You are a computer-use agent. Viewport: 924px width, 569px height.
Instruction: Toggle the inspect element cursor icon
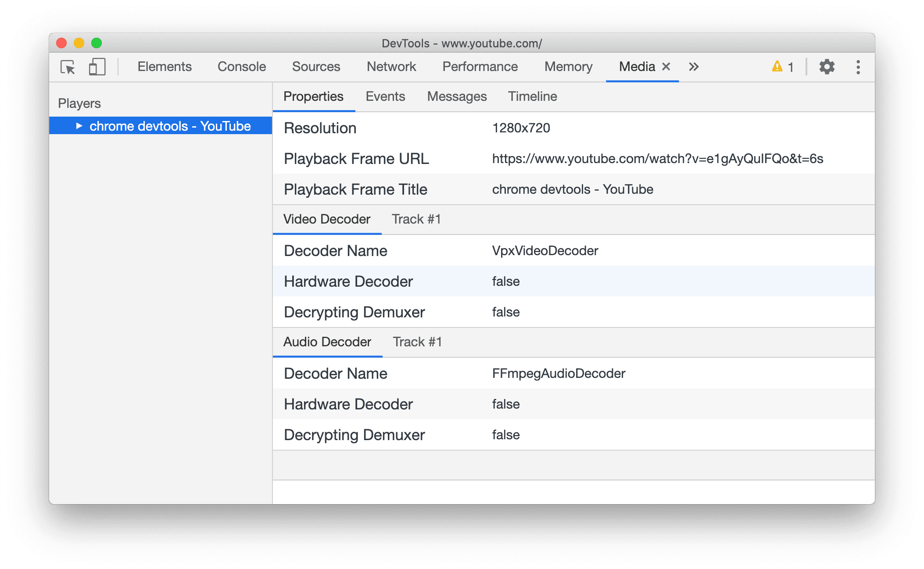(68, 66)
